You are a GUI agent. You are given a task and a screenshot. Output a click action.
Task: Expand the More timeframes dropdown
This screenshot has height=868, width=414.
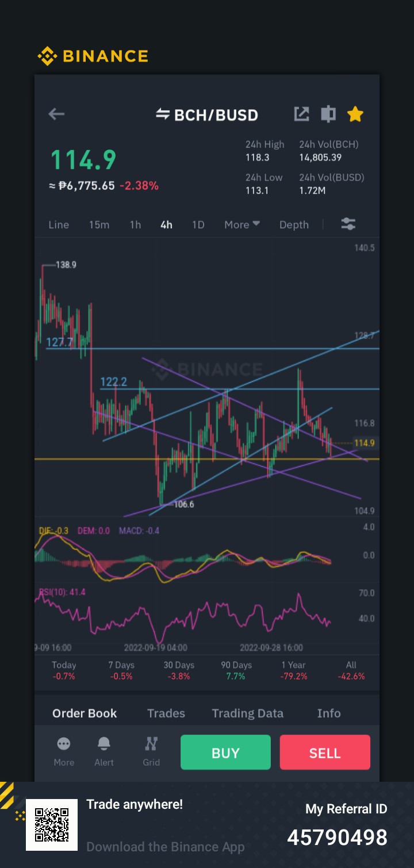tap(242, 225)
